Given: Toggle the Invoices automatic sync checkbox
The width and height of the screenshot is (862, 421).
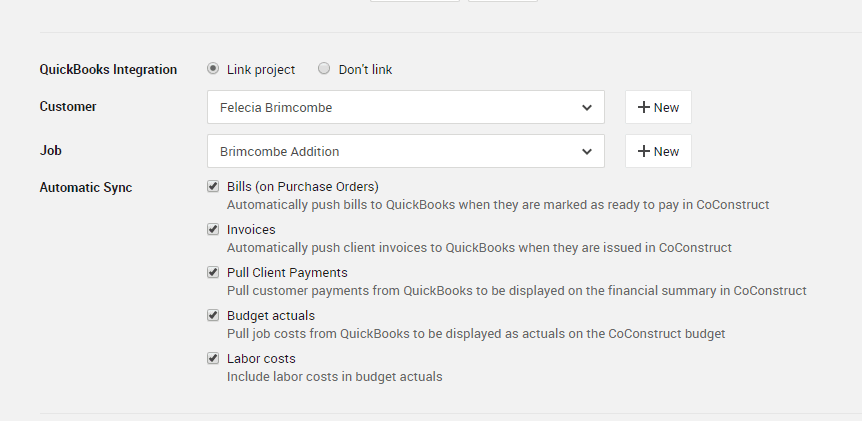Looking at the screenshot, I should tap(213, 229).
